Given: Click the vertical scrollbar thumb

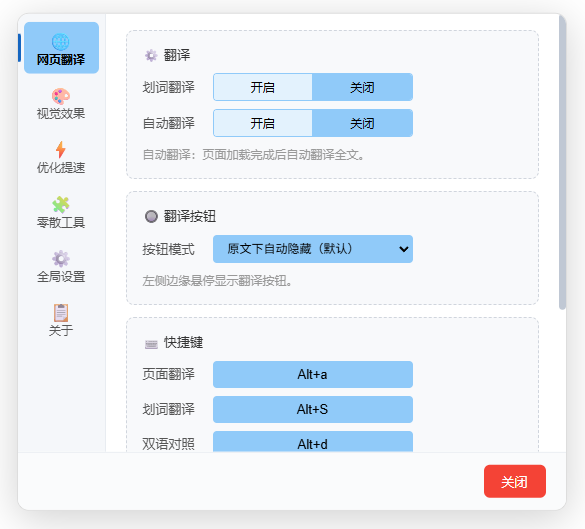Looking at the screenshot, I should pyautogui.click(x=562, y=163).
